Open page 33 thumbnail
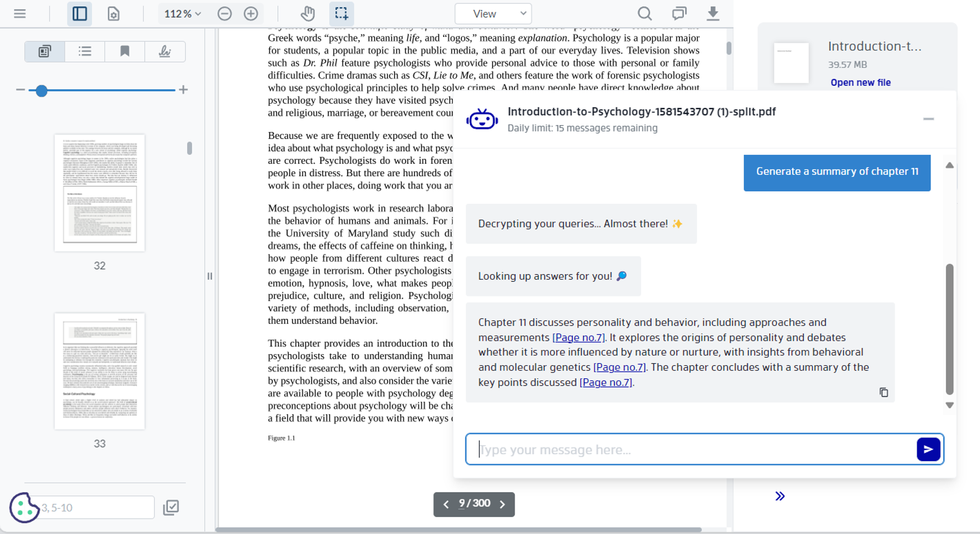This screenshot has height=534, width=980. pyautogui.click(x=100, y=371)
